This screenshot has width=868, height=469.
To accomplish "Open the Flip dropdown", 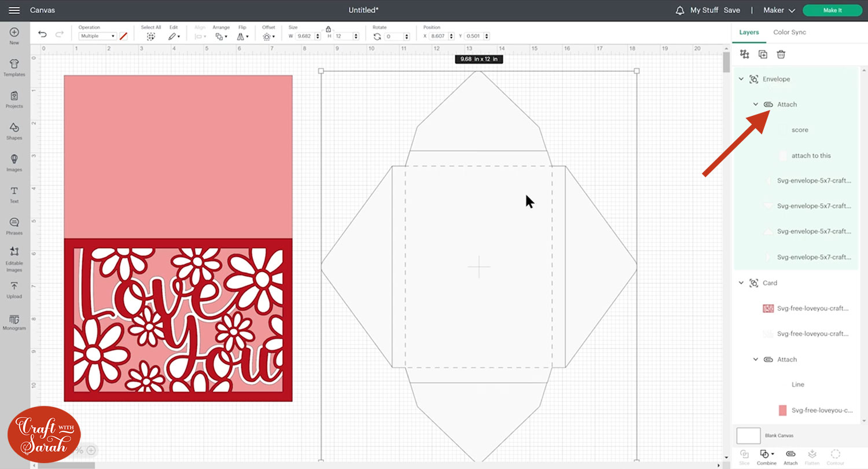I will tap(244, 36).
